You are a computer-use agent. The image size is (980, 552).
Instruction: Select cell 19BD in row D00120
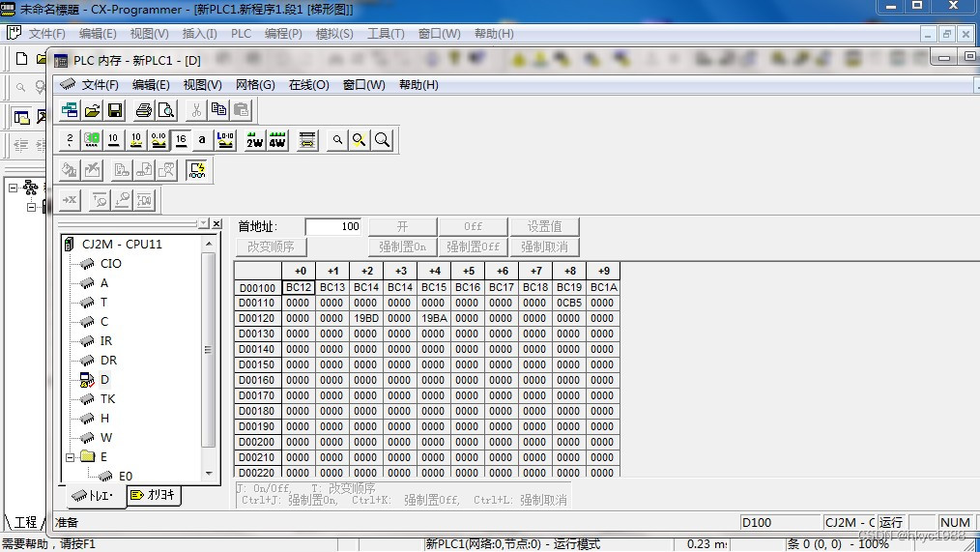coord(366,318)
